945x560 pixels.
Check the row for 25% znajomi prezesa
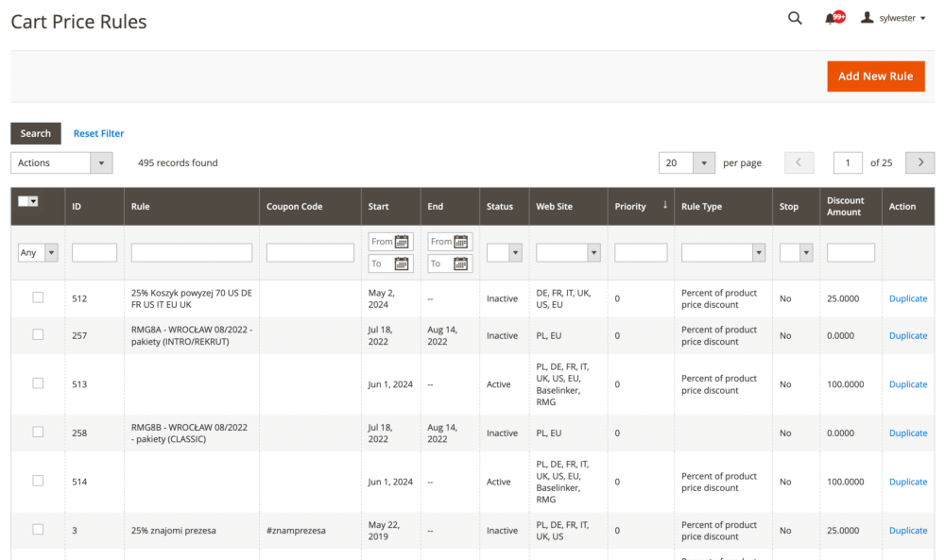38,530
